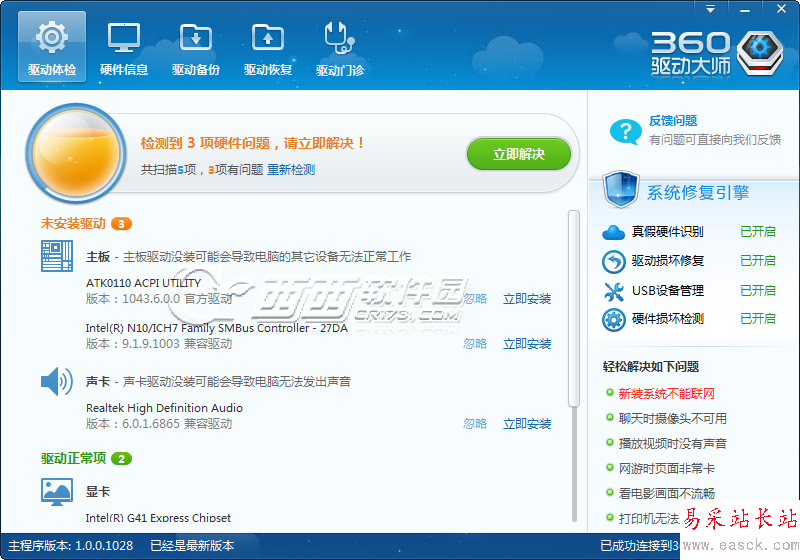Click the 未安装驱动 count badge 3
The height and width of the screenshot is (560, 800).
coord(121,224)
